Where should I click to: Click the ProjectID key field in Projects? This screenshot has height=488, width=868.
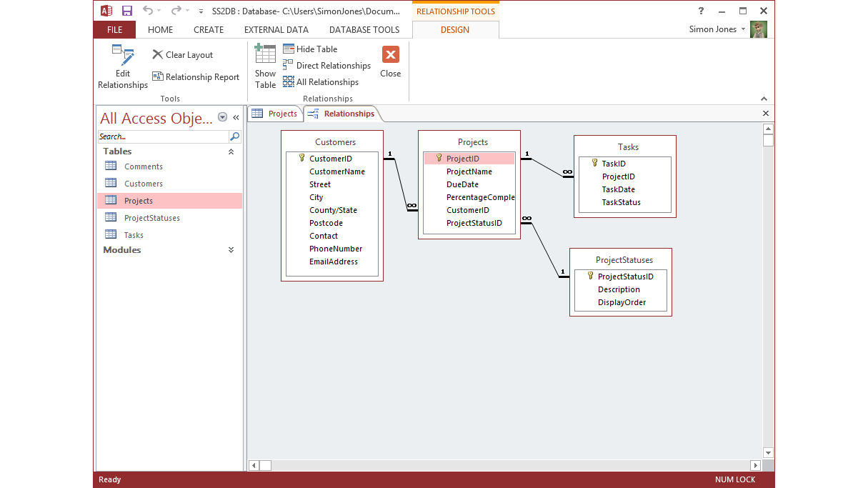click(469, 159)
